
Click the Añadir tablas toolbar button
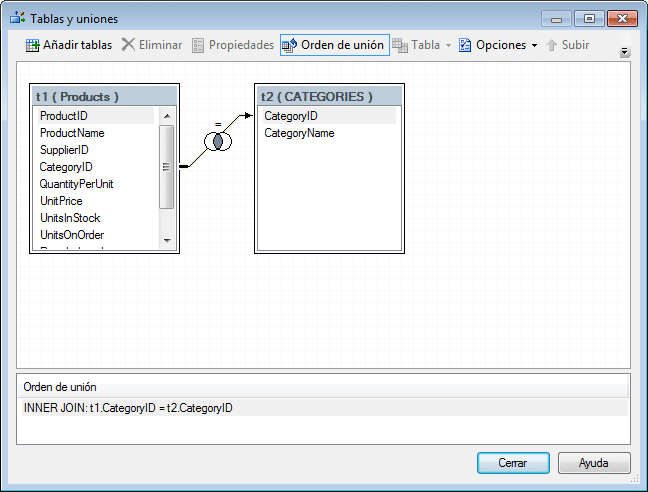click(69, 45)
